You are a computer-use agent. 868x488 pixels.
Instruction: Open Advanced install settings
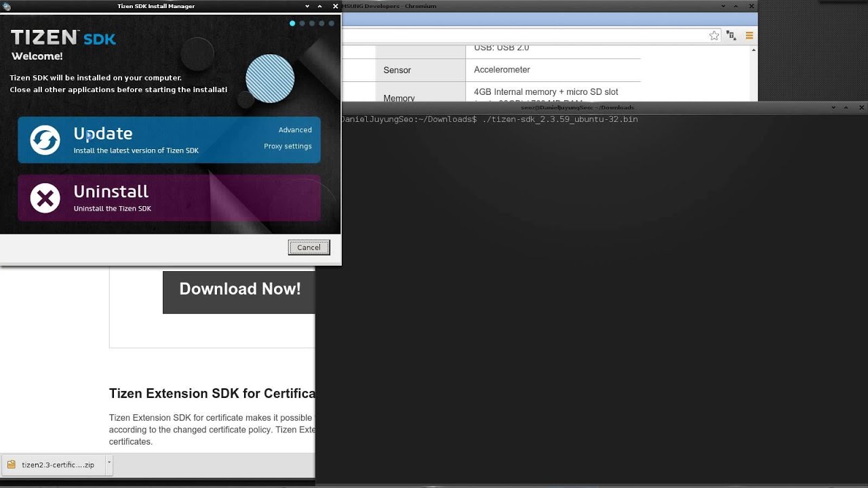click(295, 130)
